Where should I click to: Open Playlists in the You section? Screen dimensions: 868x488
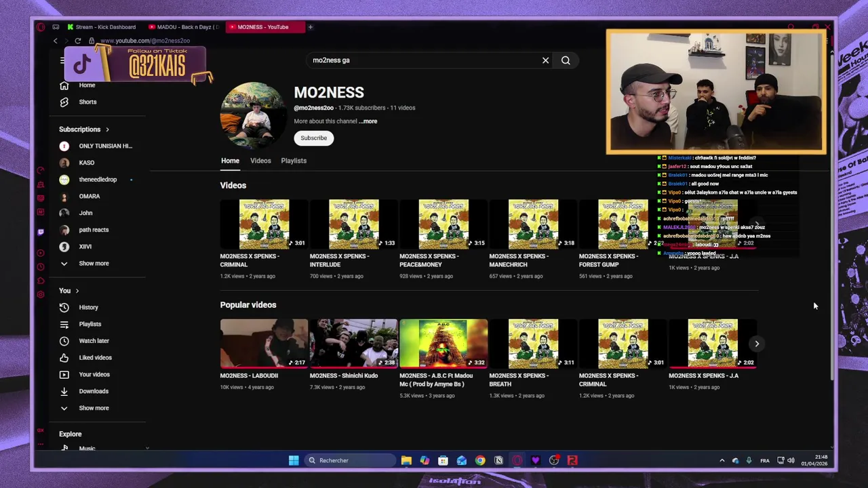(x=81, y=324)
